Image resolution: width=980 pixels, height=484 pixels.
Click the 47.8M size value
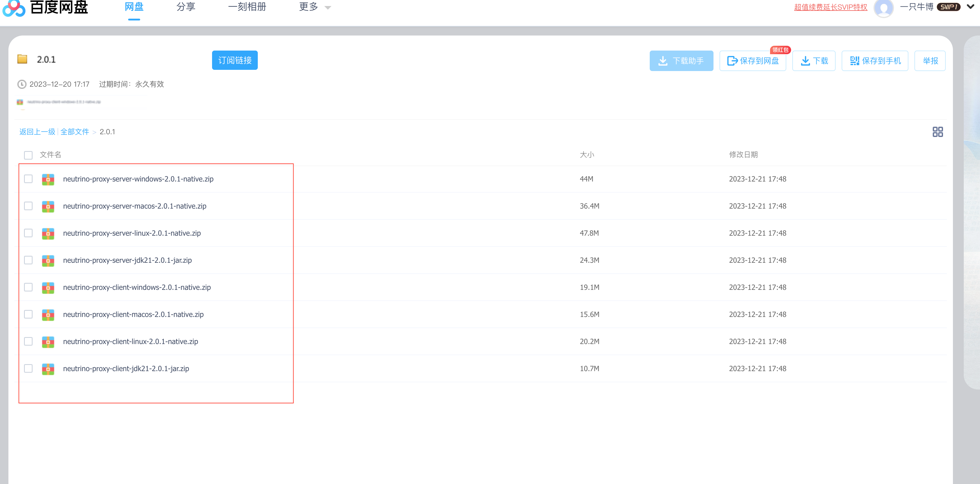[x=589, y=233]
